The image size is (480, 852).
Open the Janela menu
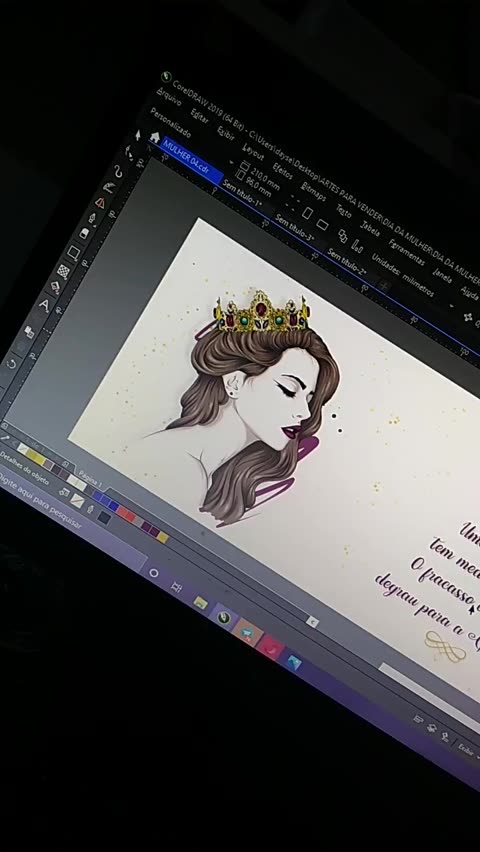(443, 275)
